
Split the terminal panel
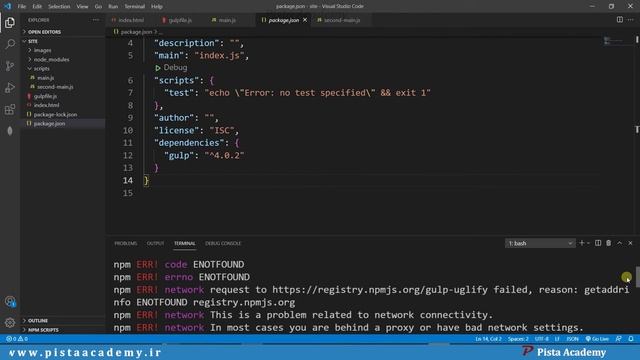tap(598, 243)
